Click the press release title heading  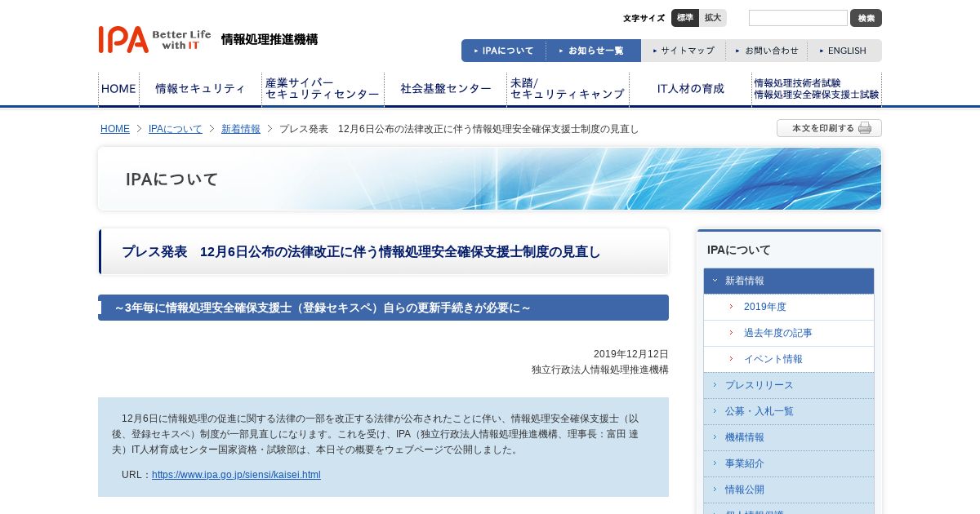361,252
